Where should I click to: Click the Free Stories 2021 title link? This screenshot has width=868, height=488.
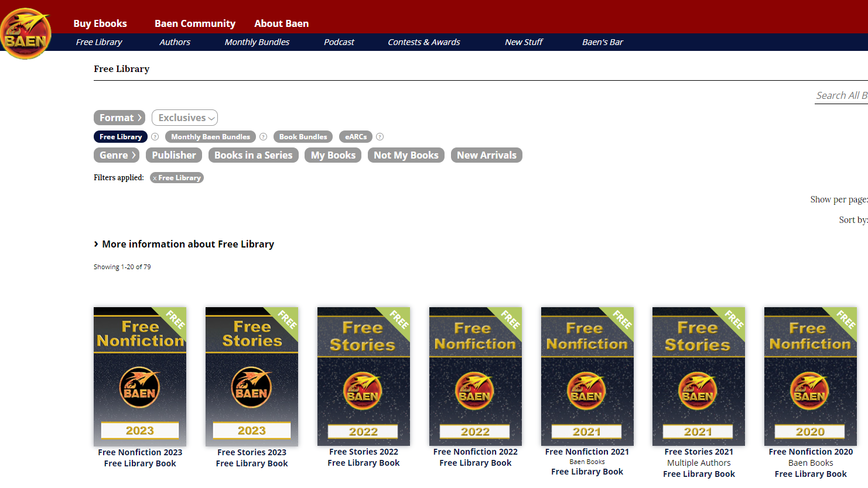699,452
